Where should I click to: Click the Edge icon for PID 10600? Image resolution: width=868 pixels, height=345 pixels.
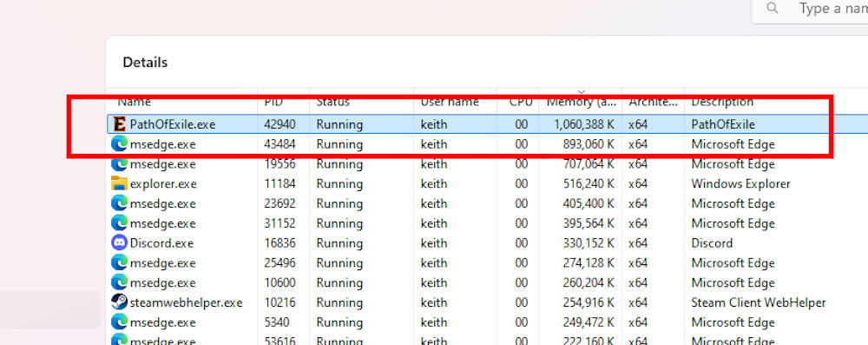[x=119, y=283]
